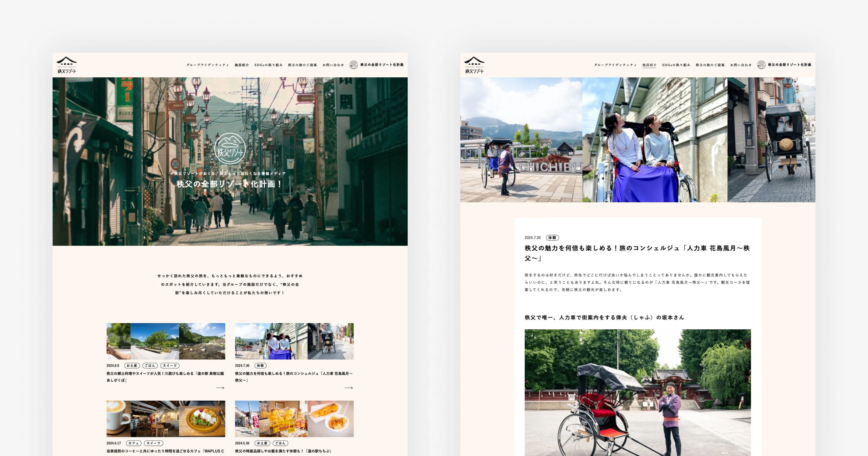
Task: Click arrow icon under 人力車 花鳥風月 article card
Action: [349, 388]
